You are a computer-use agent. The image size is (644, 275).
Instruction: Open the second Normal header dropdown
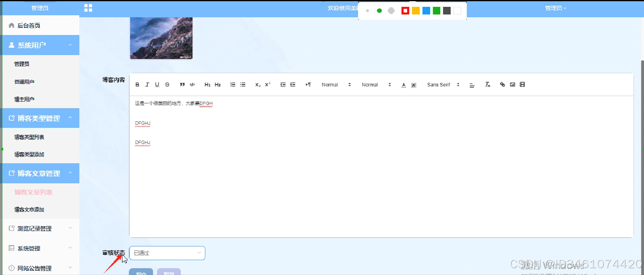(376, 85)
